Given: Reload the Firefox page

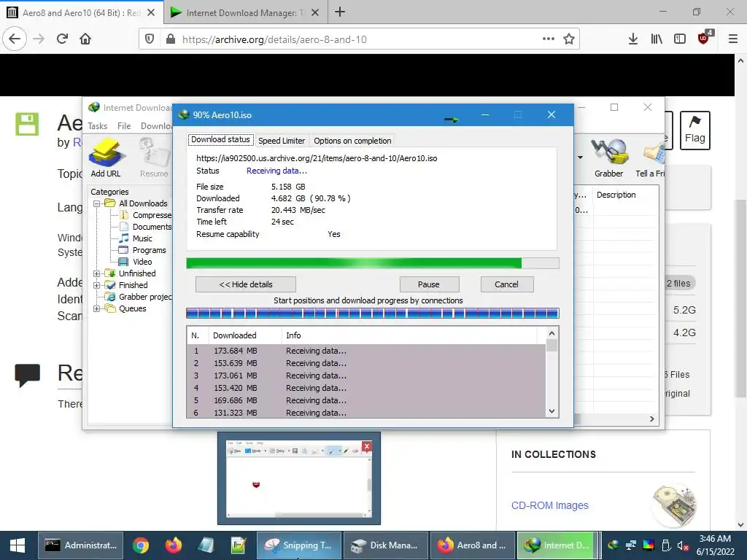Looking at the screenshot, I should pyautogui.click(x=62, y=39).
